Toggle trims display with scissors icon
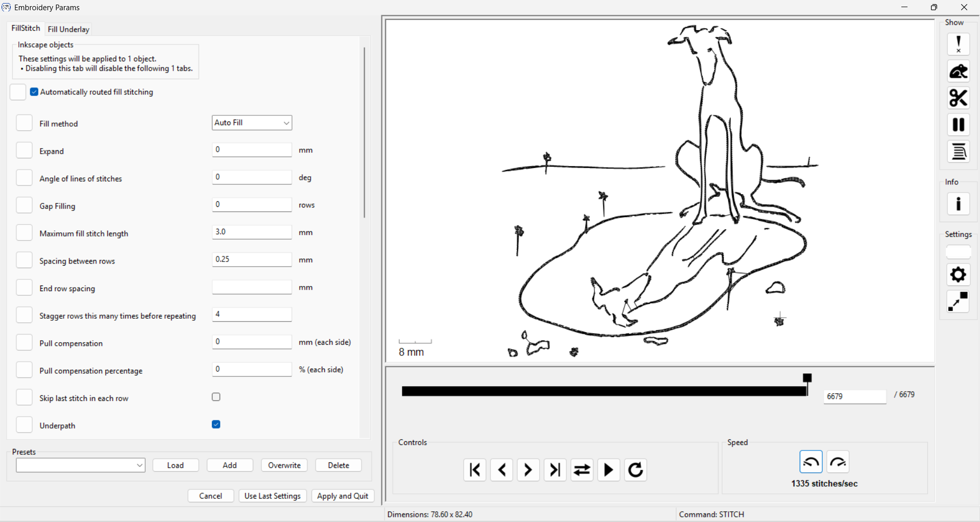 click(x=958, y=98)
